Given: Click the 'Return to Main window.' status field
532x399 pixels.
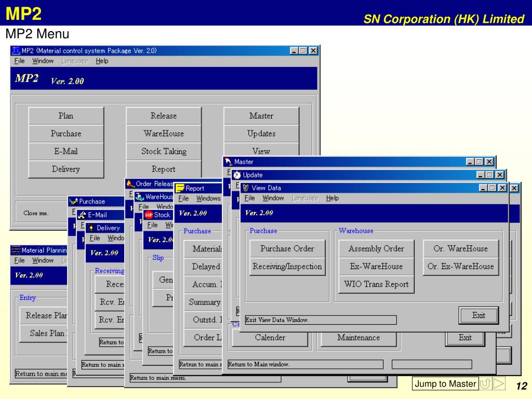Looking at the screenshot, I should (x=305, y=364).
